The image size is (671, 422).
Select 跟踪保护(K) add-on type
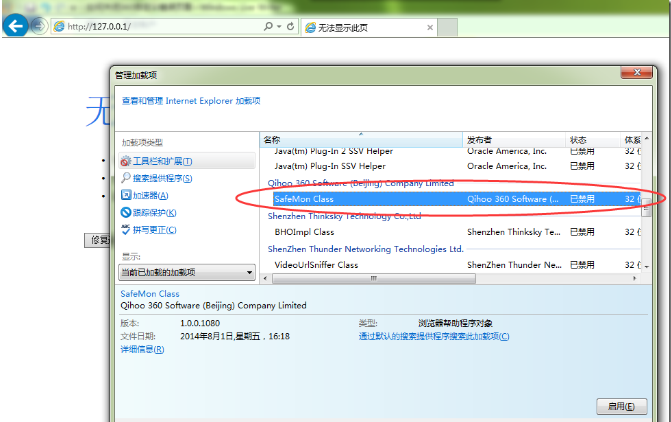154,213
